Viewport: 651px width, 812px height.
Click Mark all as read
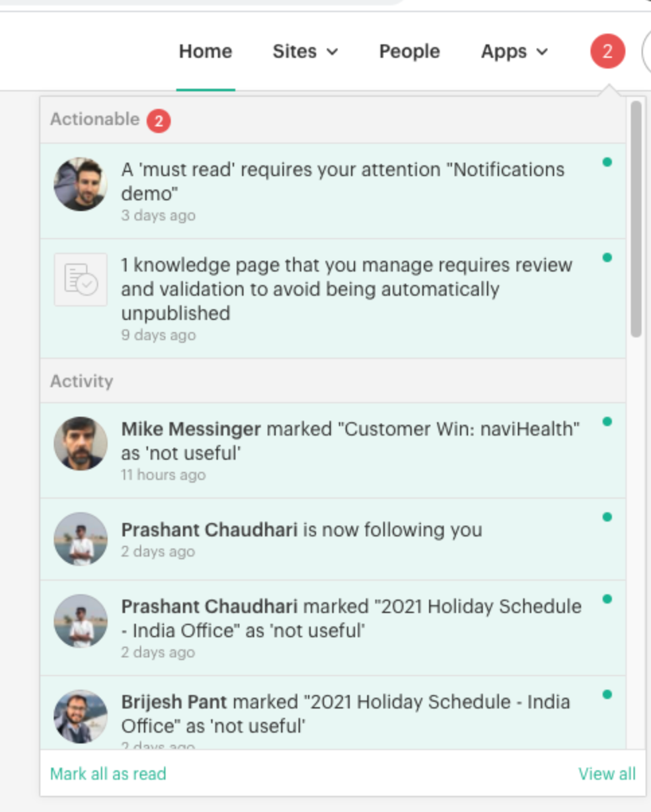[108, 774]
